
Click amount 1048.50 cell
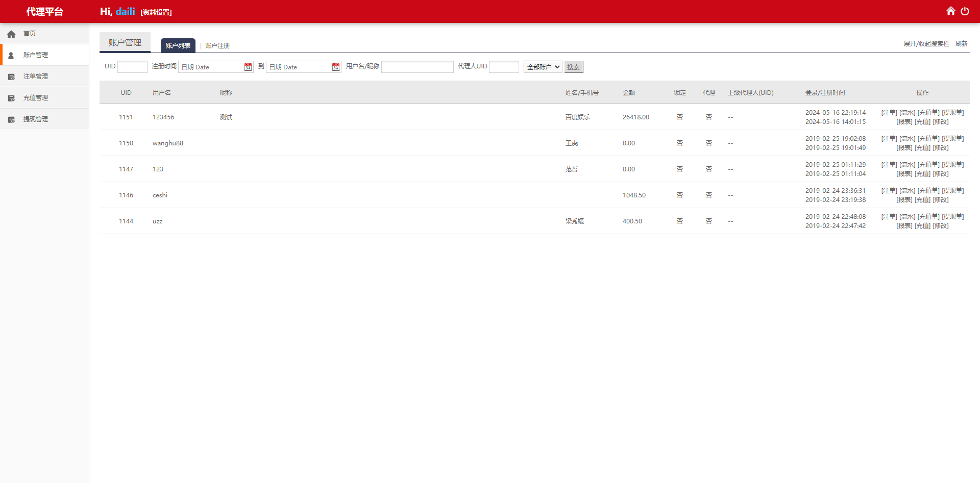coord(634,195)
